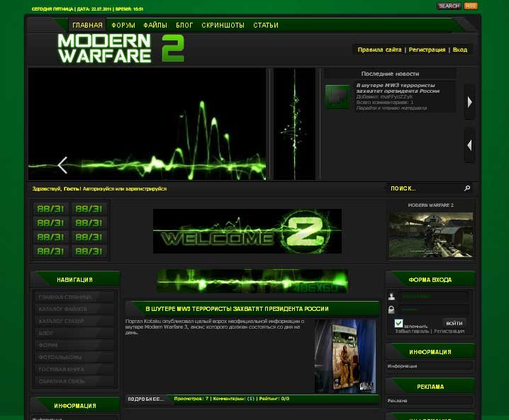Open Modern Warfare 2 screenshot thumbnail
509x420 pixels.
(x=431, y=235)
